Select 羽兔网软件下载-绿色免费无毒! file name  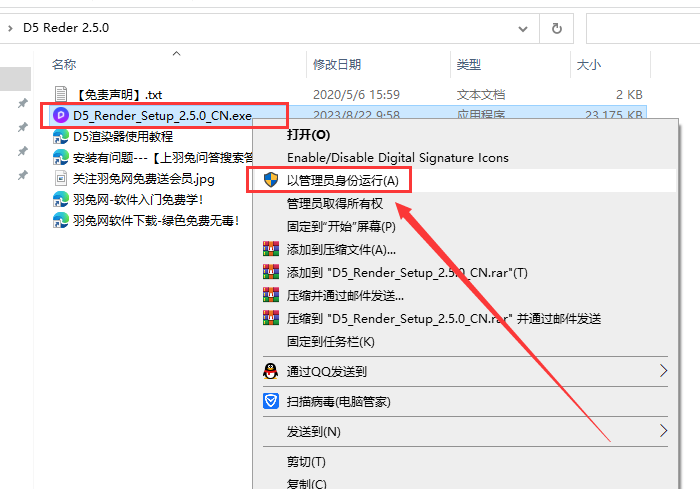pos(156,221)
